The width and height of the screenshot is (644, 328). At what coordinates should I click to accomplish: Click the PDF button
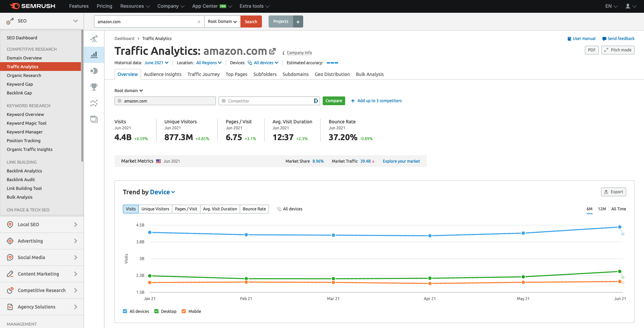point(592,50)
